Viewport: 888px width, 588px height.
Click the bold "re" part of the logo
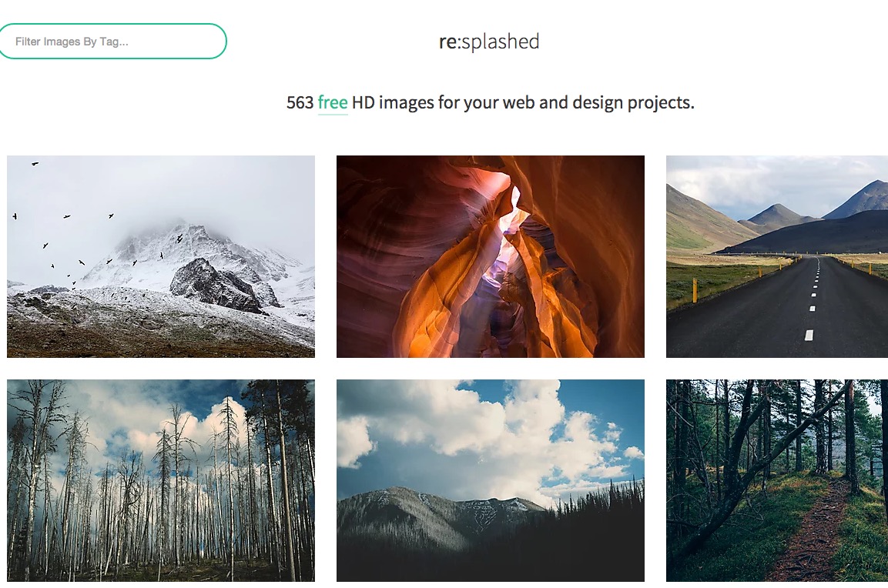(447, 42)
